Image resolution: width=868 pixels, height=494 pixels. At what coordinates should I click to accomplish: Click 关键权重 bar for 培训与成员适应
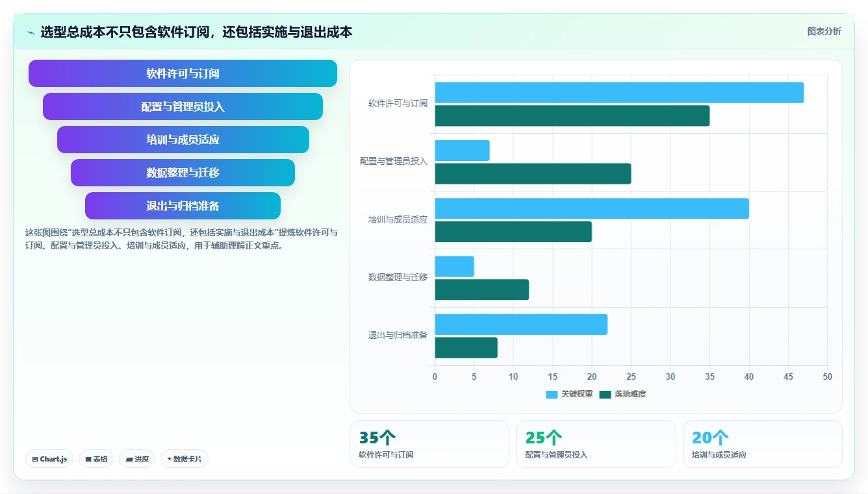592,208
